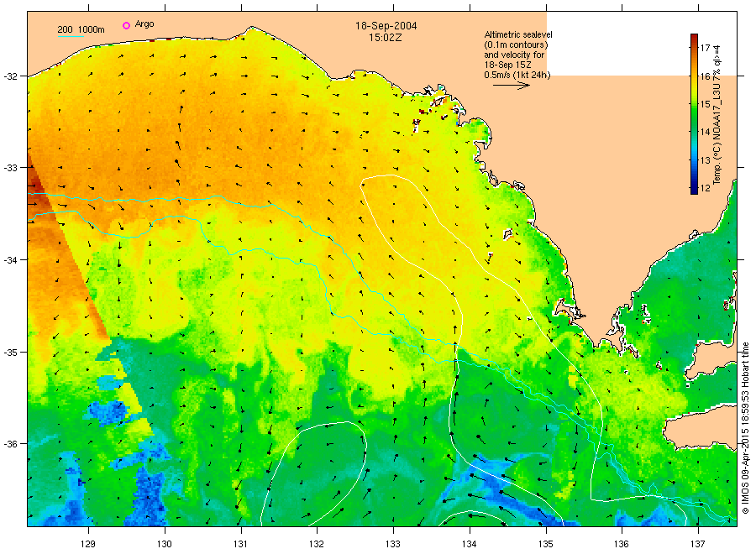Click the '18-Sep-2004' date text
756x554 pixels.
tap(386, 26)
